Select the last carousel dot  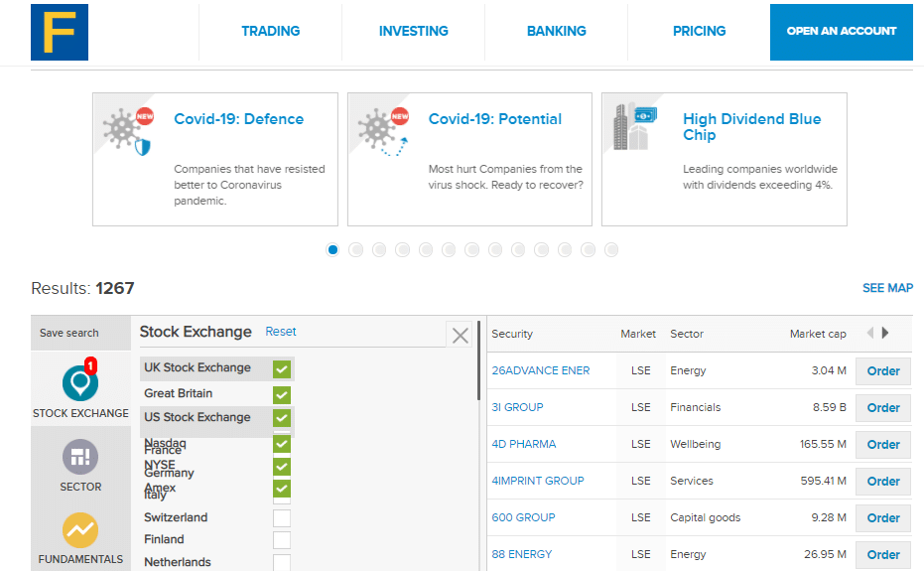pos(611,250)
